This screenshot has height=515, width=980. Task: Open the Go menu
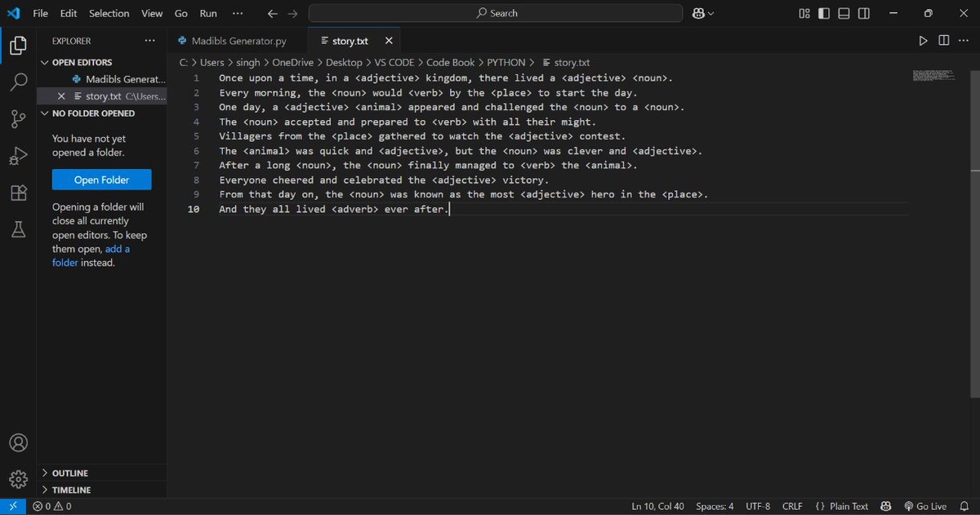point(181,13)
